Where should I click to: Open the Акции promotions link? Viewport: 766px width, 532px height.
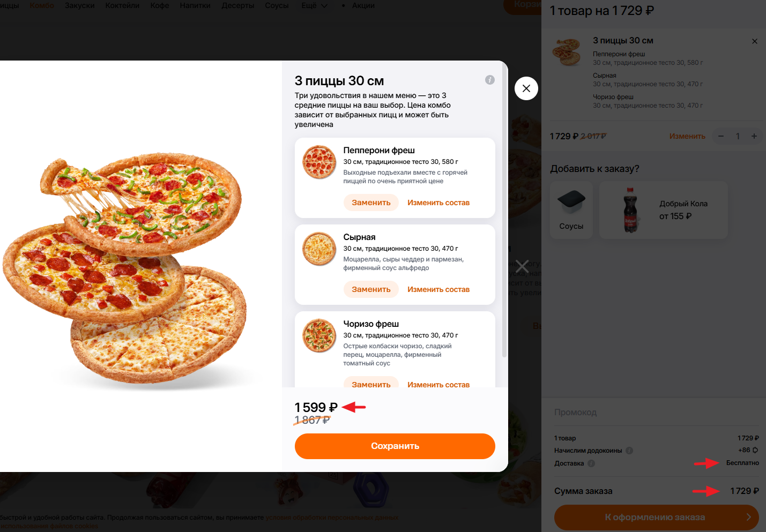[x=363, y=6]
